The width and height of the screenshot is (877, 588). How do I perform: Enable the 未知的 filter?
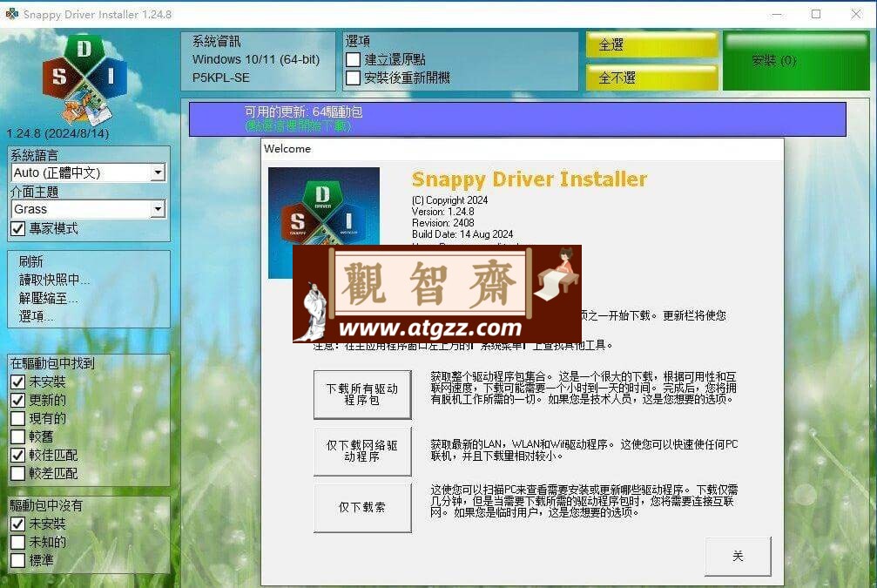pos(18,542)
